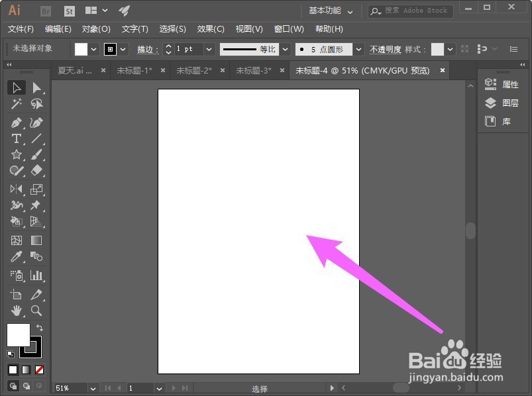Select the Warp tool

(17, 205)
